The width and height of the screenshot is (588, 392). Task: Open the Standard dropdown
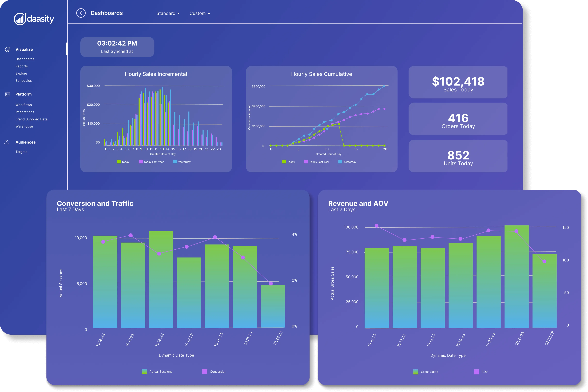click(168, 13)
